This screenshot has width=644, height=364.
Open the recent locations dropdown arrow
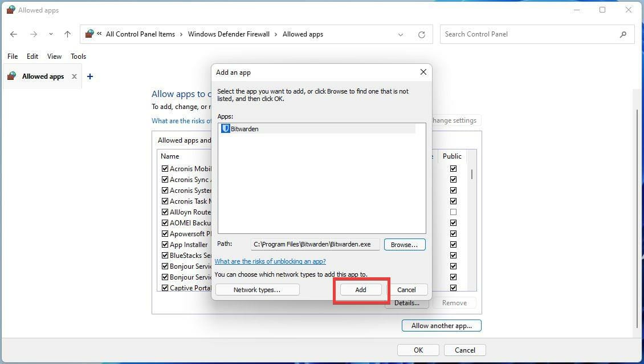[x=51, y=34]
